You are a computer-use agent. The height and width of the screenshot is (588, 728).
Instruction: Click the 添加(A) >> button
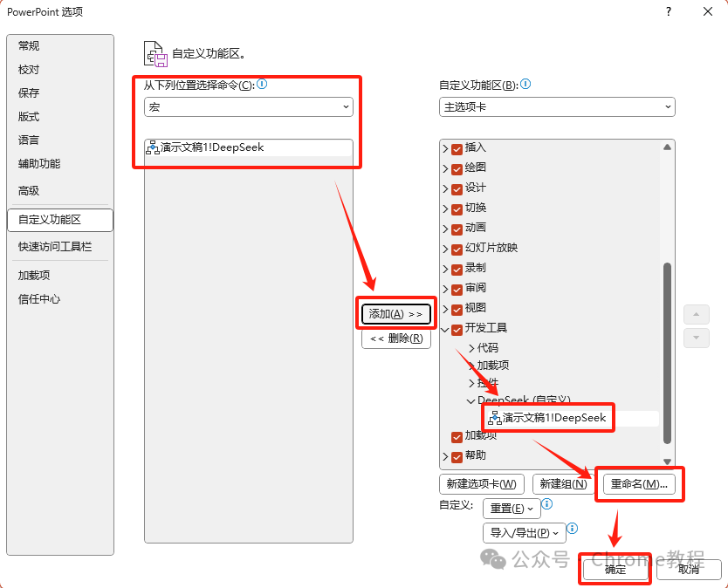(396, 314)
